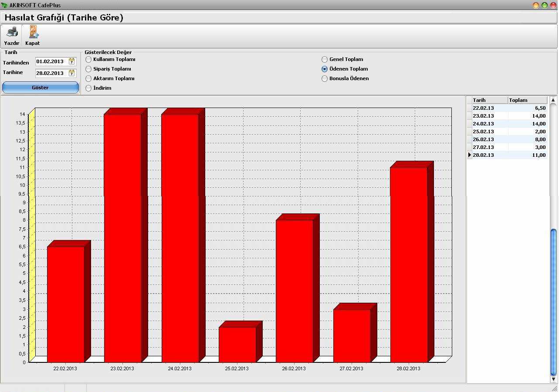Click the window resize grip at status bar corner
The height and width of the screenshot is (392, 559).
pos(554,388)
